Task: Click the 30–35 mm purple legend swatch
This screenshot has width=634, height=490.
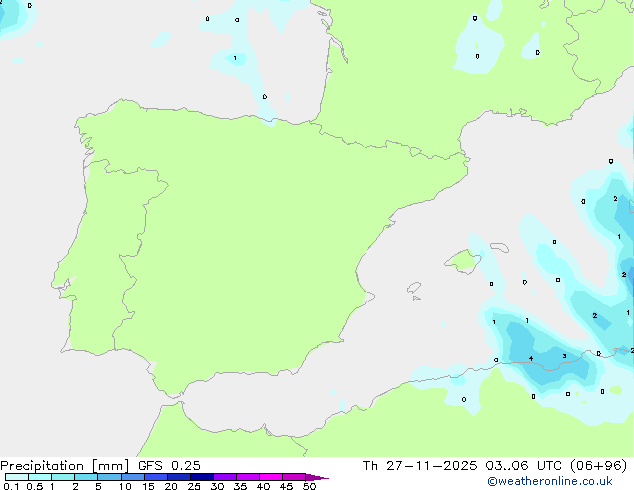Action: 225,477
